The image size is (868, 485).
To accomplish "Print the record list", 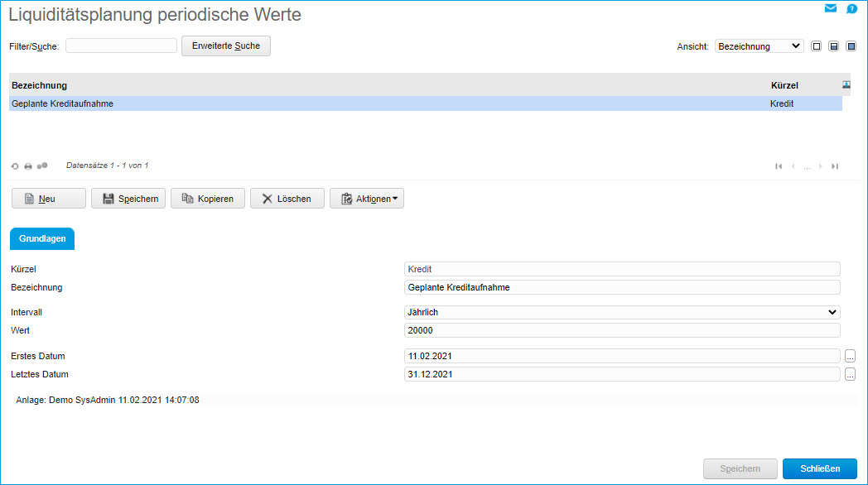I will click(30, 166).
